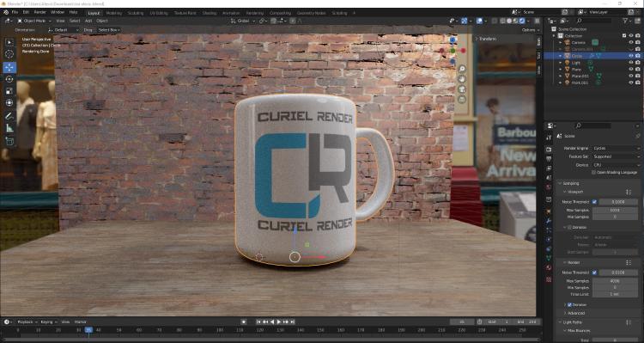The image size is (644, 343).
Task: Open the Render menu
Action: pos(39,12)
